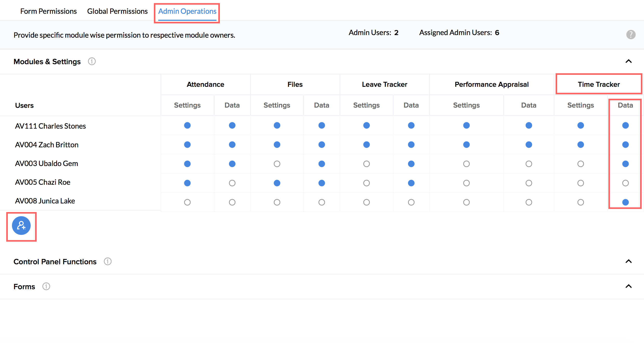Toggle Leave Tracker Settings for Zach Britton
Screen dimensions: 644x343
(366, 145)
